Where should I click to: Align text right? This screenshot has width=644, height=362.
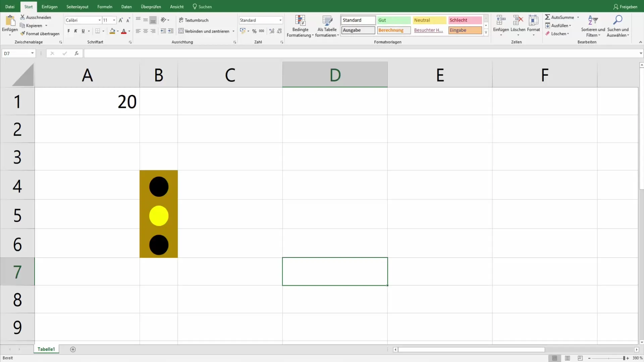point(153,31)
